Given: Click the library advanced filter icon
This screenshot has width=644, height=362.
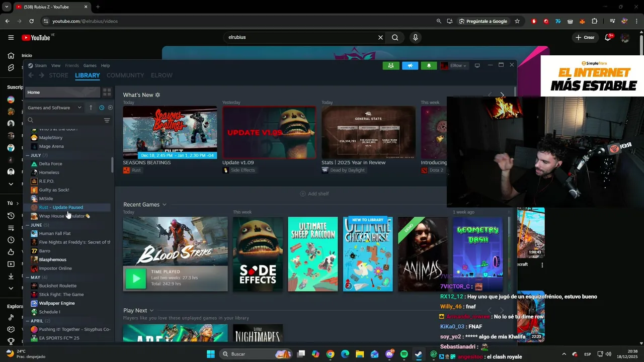Looking at the screenshot, I should coord(107,120).
